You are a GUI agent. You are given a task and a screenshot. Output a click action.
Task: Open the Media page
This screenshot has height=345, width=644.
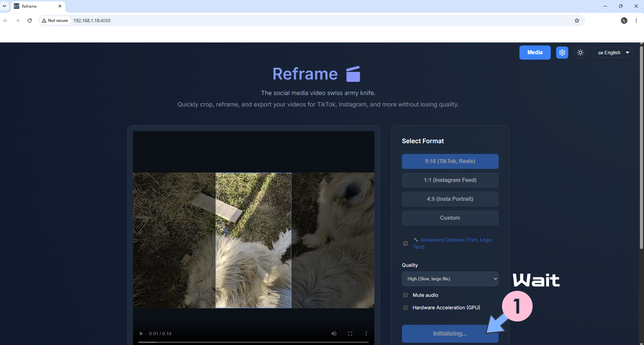click(x=535, y=53)
